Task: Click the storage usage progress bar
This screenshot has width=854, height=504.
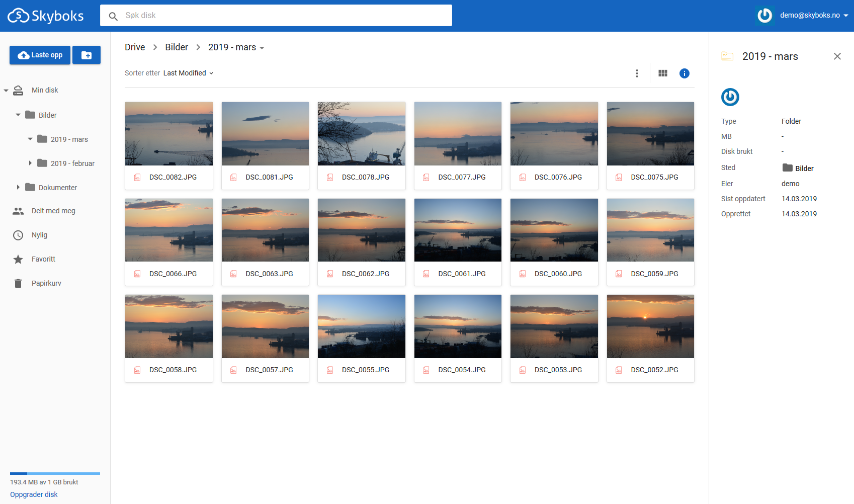Action: (55, 473)
